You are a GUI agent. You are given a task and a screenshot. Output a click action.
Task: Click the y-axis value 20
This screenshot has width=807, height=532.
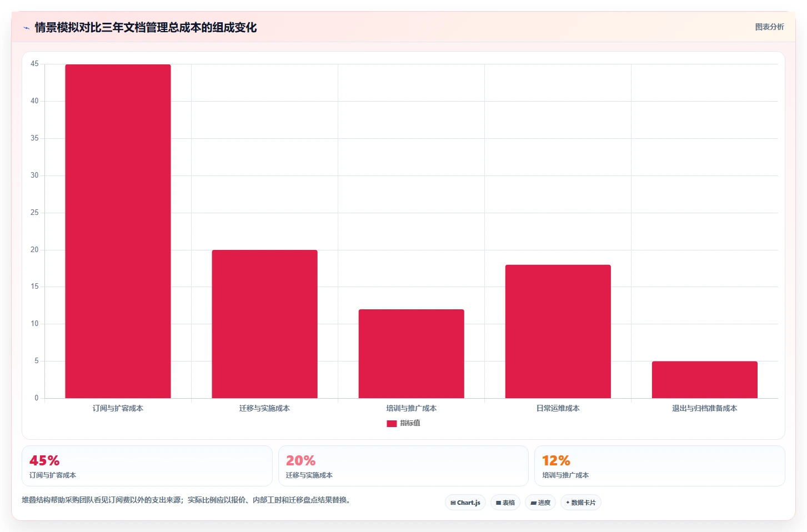pos(34,250)
